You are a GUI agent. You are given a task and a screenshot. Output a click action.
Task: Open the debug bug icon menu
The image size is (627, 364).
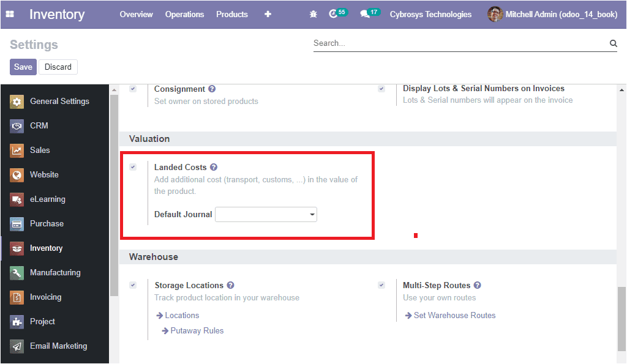[x=313, y=14]
